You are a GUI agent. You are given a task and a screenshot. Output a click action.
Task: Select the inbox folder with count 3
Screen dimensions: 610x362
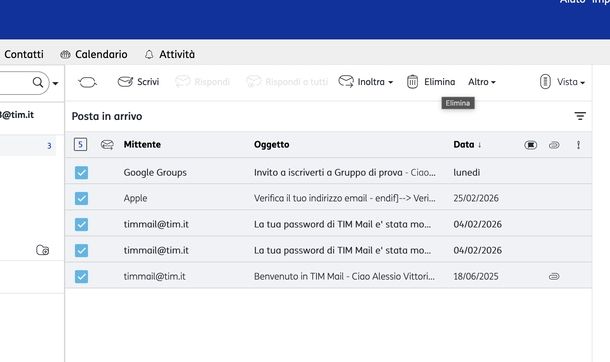(28, 146)
